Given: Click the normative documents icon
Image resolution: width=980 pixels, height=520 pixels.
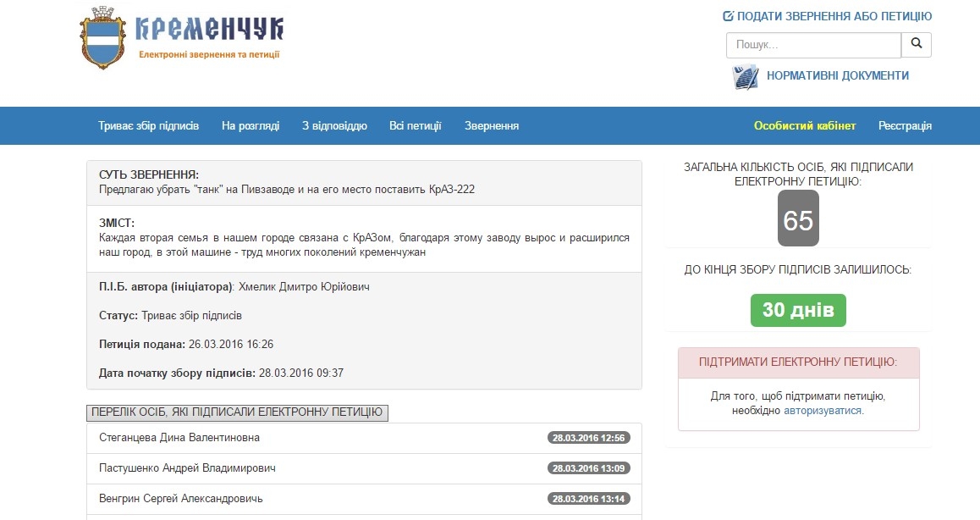Looking at the screenshot, I should [x=746, y=76].
